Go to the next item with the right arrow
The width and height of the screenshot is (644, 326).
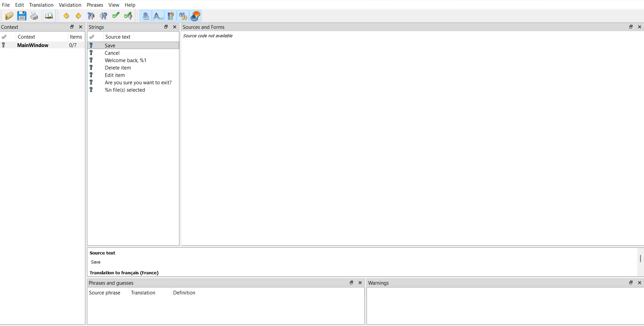click(x=79, y=16)
